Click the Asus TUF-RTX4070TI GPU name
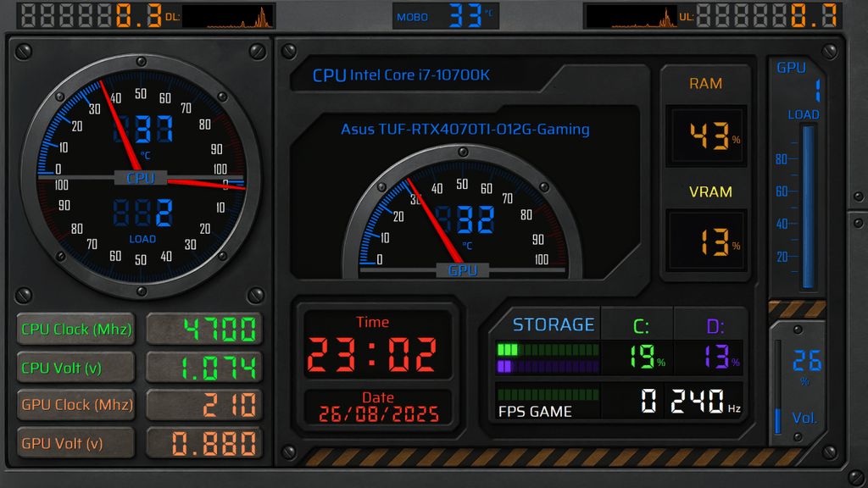Image resolution: width=868 pixels, height=488 pixels. pyautogui.click(x=465, y=130)
